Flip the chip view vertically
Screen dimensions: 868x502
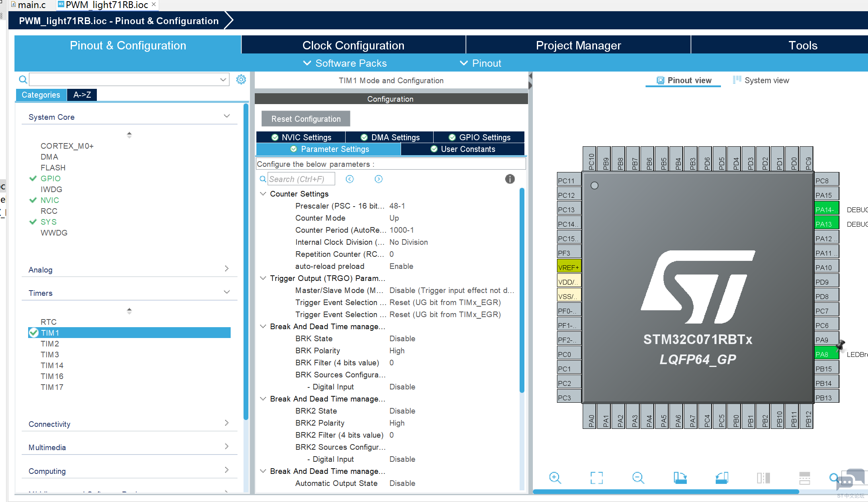pos(805,477)
